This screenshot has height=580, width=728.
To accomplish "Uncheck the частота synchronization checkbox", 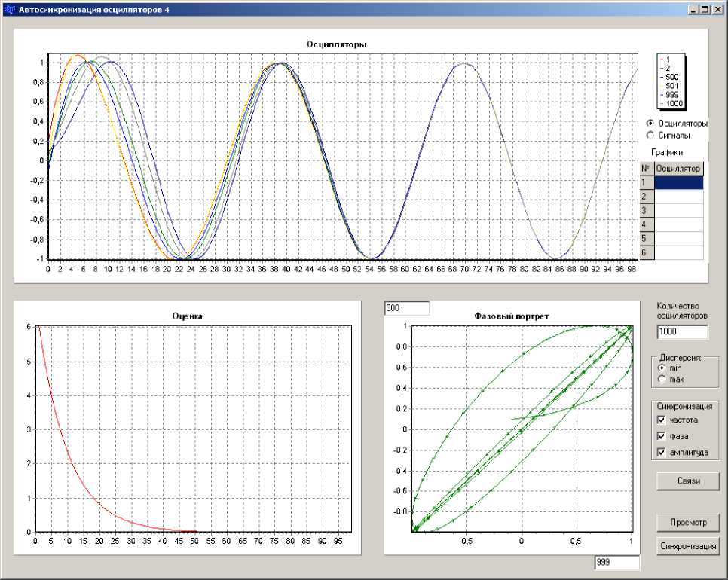I will point(662,420).
